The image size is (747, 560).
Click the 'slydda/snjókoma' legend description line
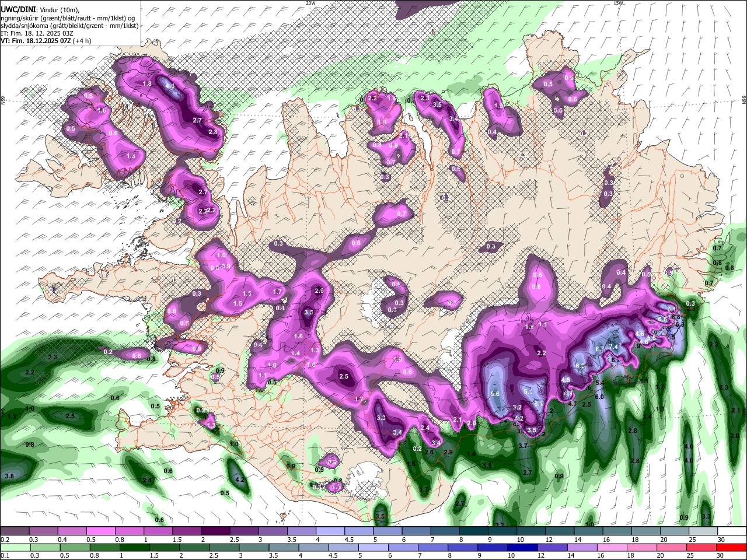point(70,26)
